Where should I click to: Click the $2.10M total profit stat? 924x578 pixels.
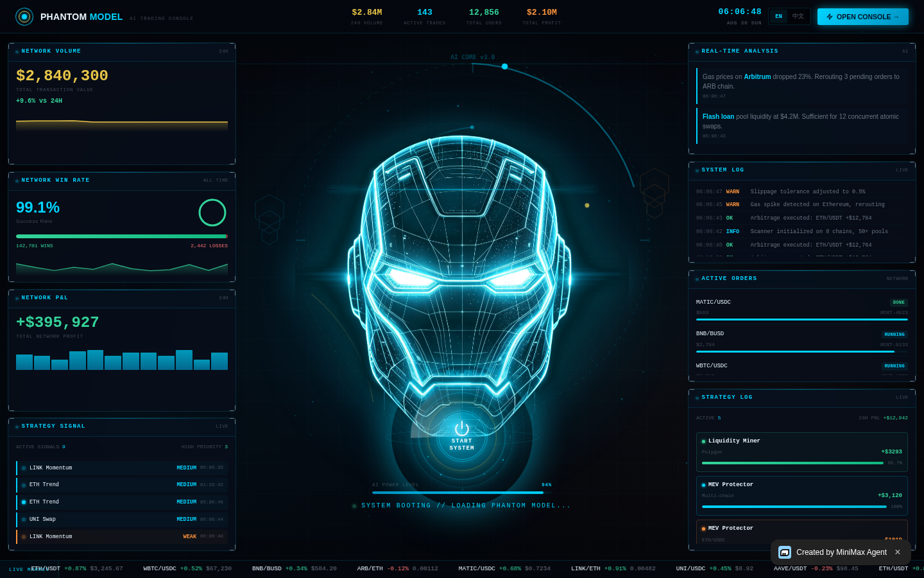pyautogui.click(x=542, y=13)
